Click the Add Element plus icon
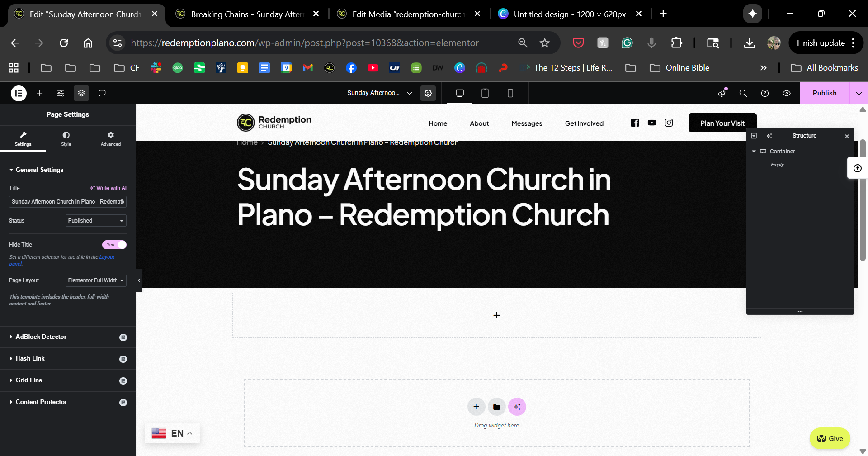Screen dimensions: 868x456 [x=40, y=93]
